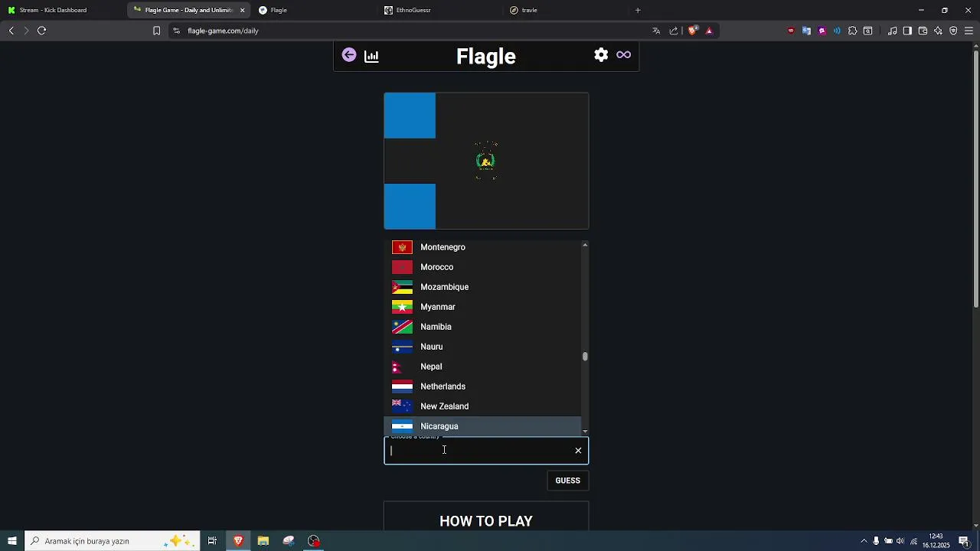
Task: Click the Windows taskbar search box
Action: [113, 541]
